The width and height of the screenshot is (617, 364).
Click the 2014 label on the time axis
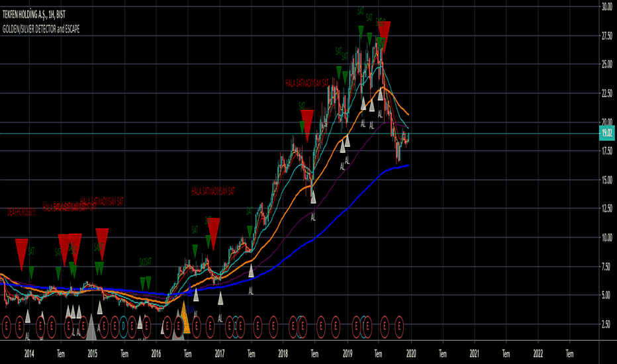point(29,354)
